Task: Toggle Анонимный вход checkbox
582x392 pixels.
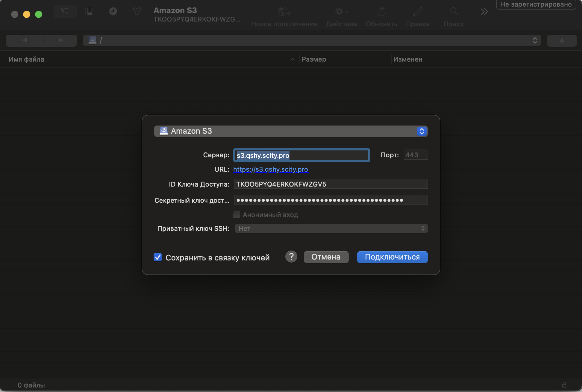Action: (x=237, y=215)
